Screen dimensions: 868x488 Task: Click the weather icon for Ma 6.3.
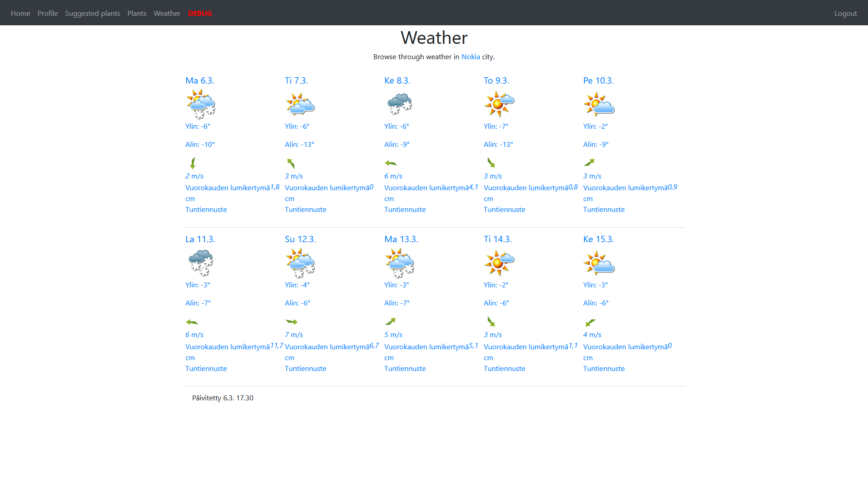(201, 104)
